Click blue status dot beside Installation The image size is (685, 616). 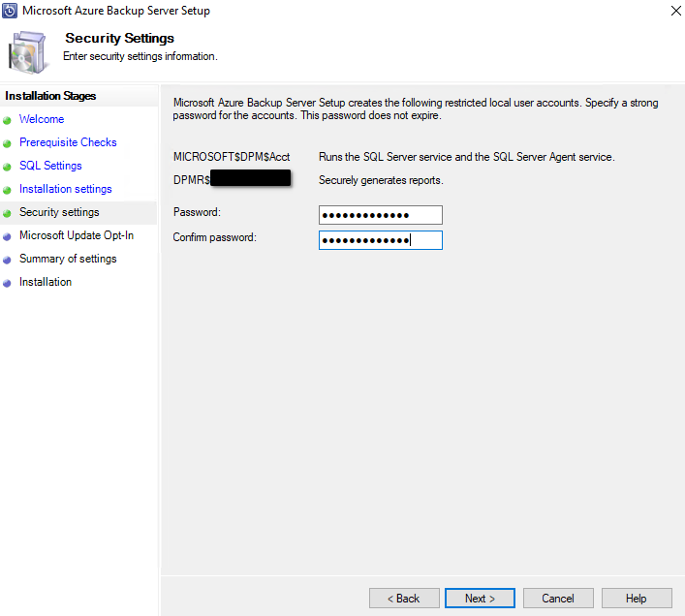coord(7,284)
